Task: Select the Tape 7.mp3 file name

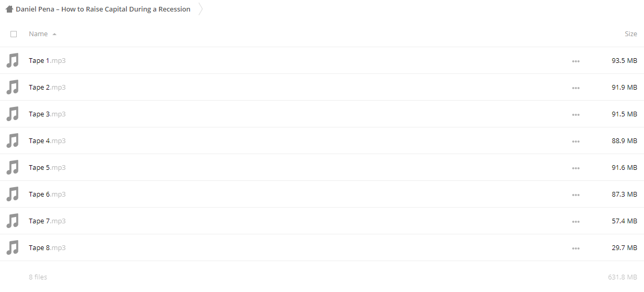Action: [x=47, y=221]
